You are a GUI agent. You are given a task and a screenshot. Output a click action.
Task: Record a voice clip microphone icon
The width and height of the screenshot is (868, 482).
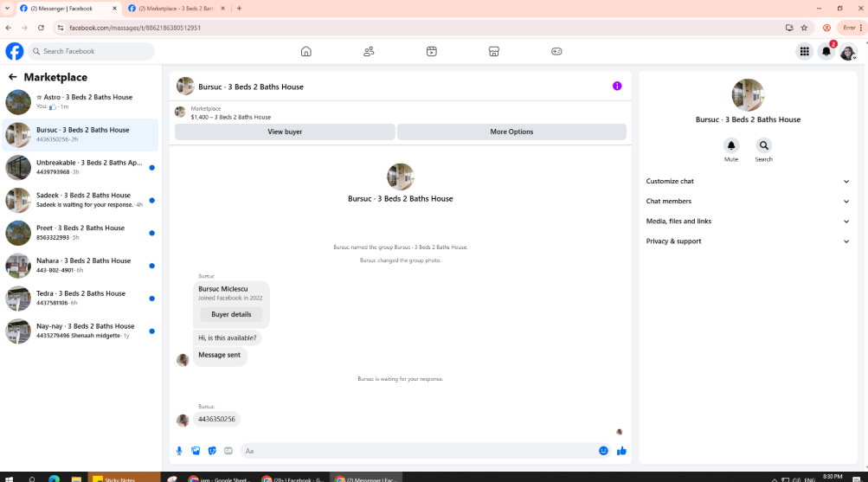179,451
